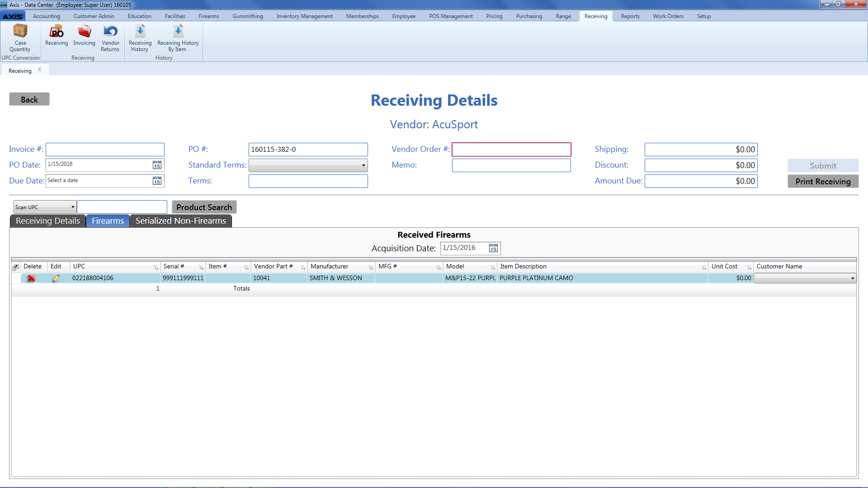Screen dimensions: 868x488
Task: Open the Reports ribbon tab
Action: click(630, 16)
